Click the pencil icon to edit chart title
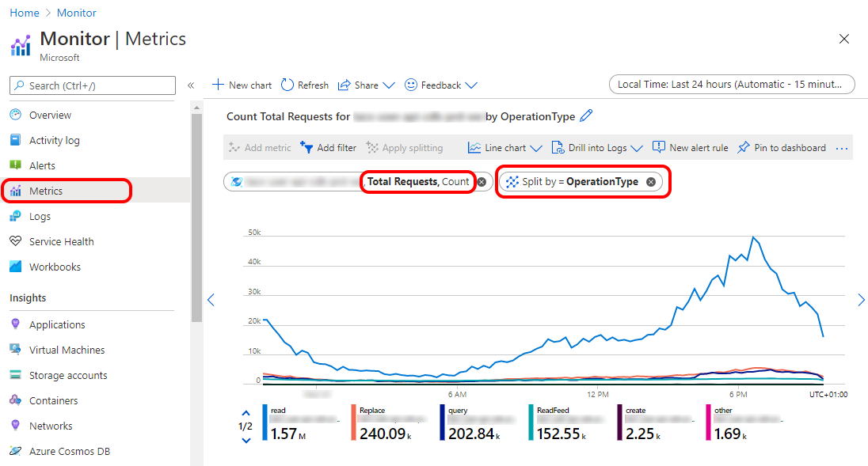This screenshot has height=466, width=868. point(586,116)
